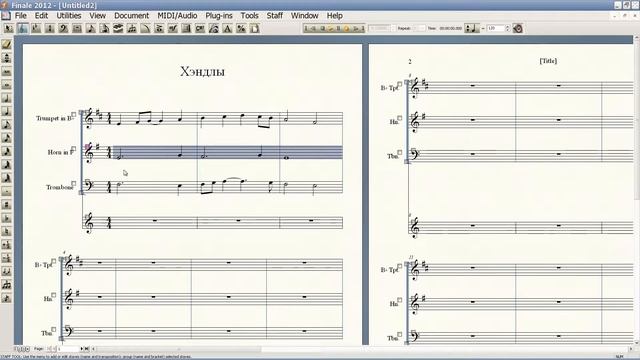Toggle the Horn in F staff handle

(x=73, y=149)
